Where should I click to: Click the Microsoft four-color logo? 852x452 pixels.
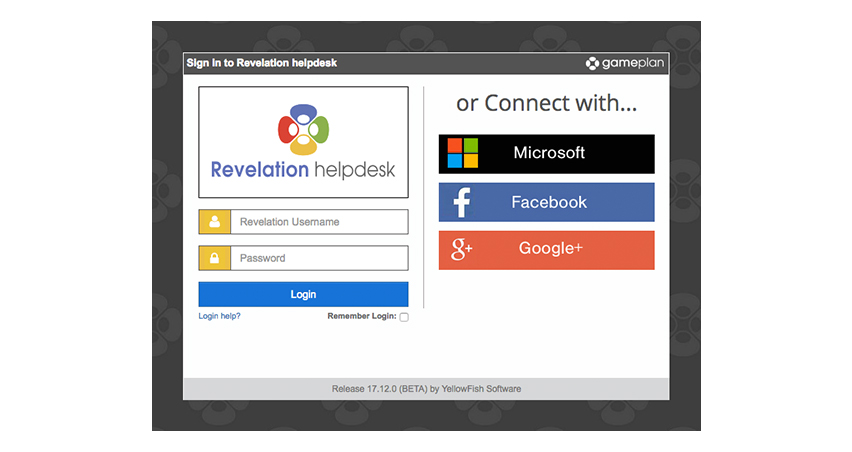coord(463,153)
